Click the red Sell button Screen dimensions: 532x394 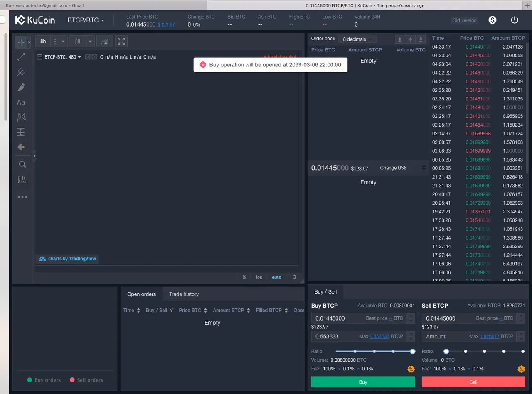(x=473, y=382)
